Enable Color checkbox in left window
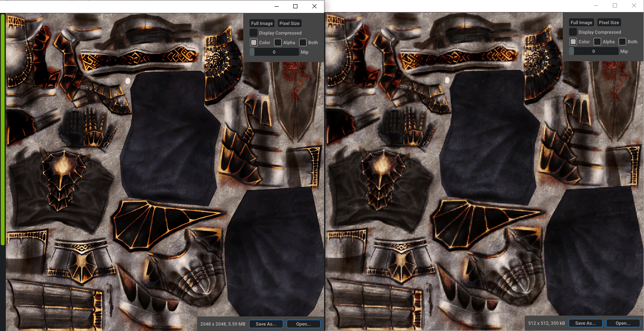Viewport: 644px width, 331px height. pos(254,42)
